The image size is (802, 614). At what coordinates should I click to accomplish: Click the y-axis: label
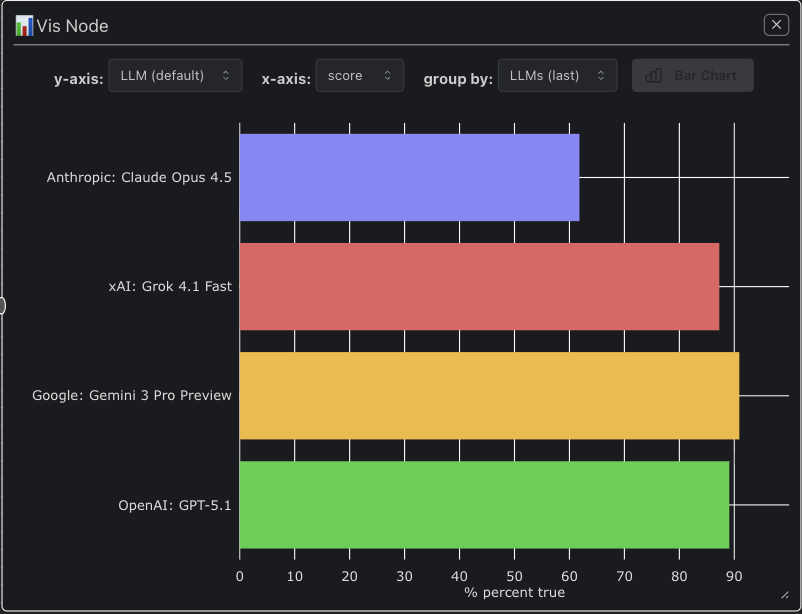pos(79,79)
